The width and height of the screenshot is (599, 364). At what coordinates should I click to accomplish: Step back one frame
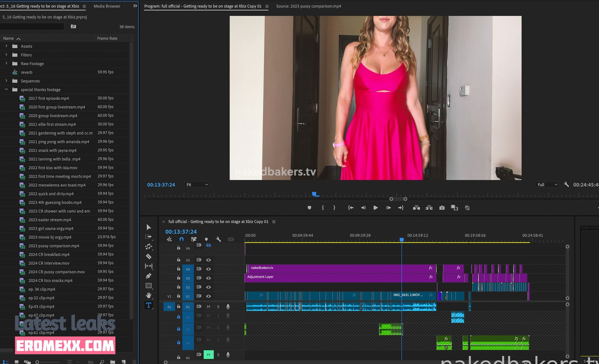[363, 208]
